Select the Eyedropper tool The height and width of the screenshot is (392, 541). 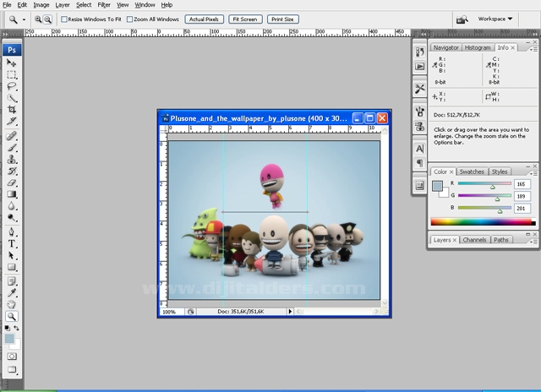[x=11, y=293]
